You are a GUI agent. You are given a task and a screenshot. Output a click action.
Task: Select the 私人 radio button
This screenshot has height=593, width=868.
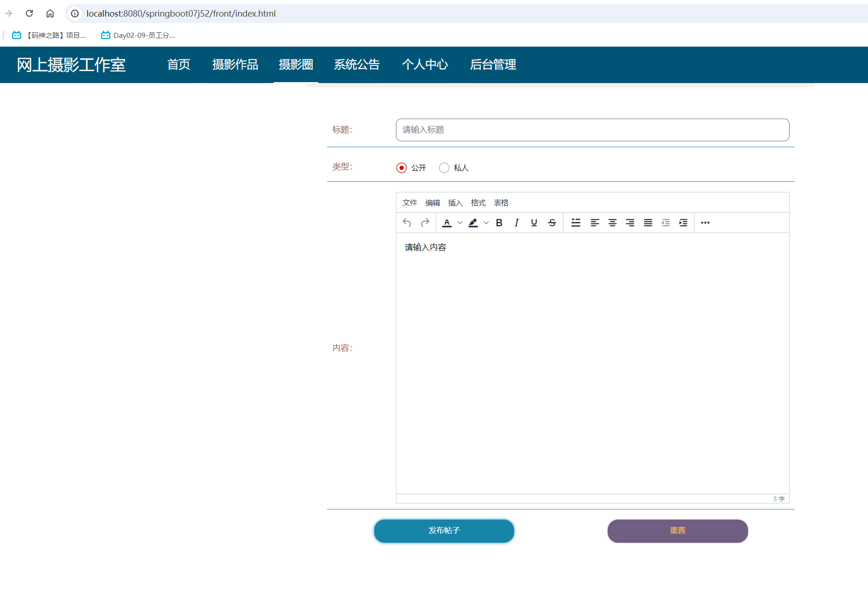(x=444, y=168)
